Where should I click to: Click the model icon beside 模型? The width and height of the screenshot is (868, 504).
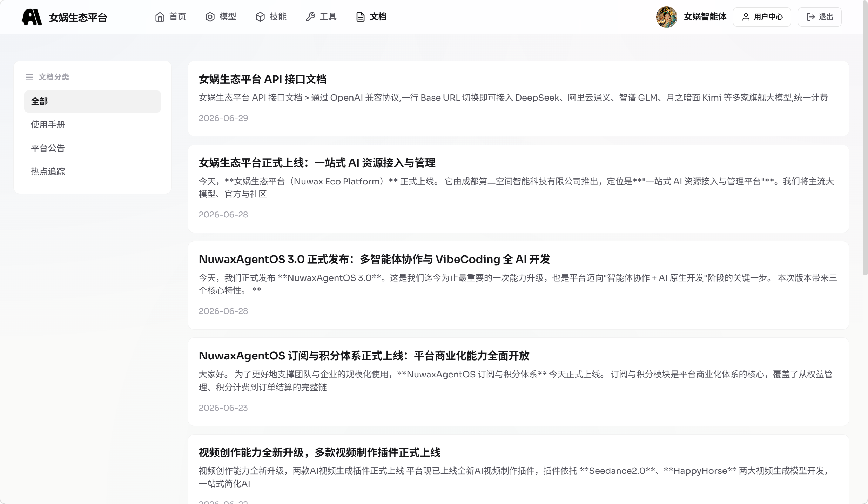coord(210,17)
